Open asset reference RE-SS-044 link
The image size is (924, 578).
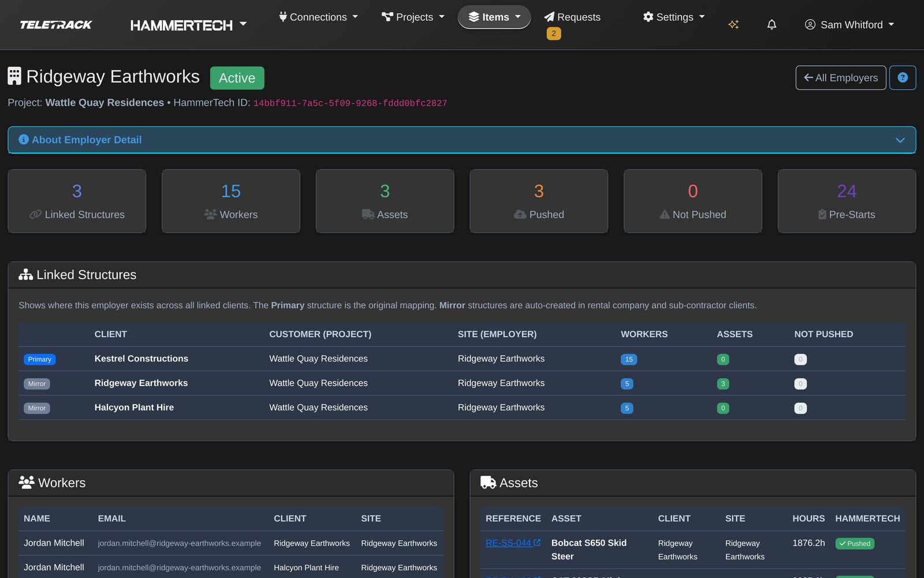coord(513,543)
